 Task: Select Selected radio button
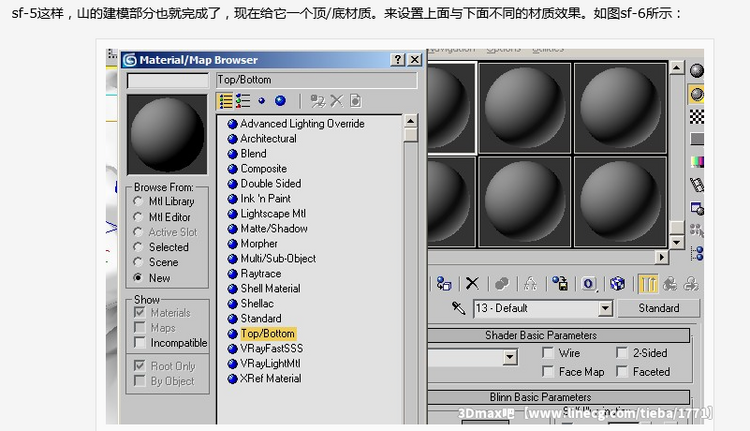138,247
